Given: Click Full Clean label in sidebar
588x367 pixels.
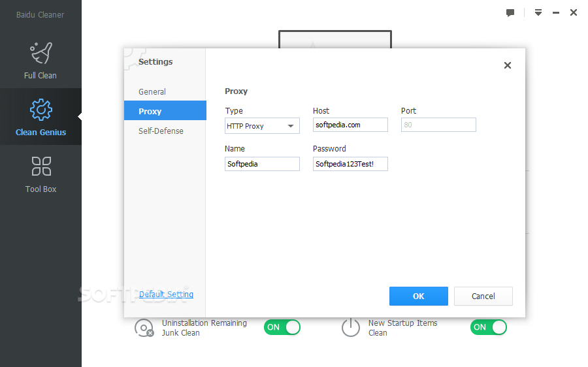Looking at the screenshot, I should [41, 76].
